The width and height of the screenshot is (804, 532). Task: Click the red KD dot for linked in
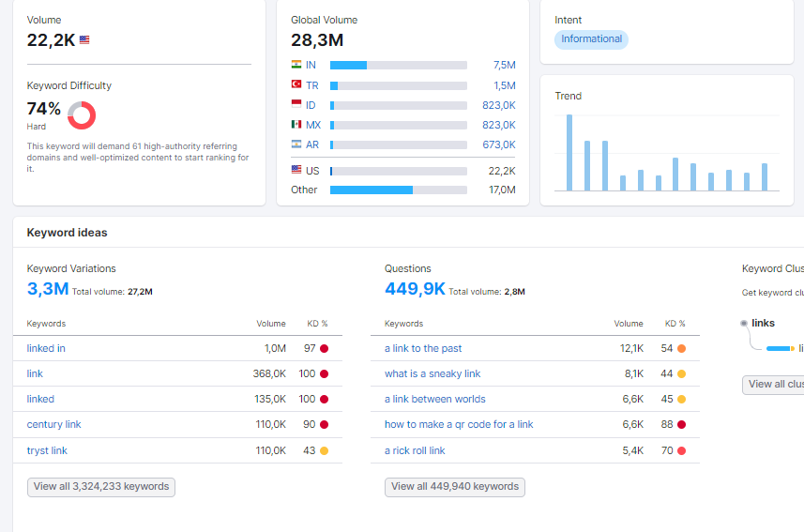click(324, 349)
